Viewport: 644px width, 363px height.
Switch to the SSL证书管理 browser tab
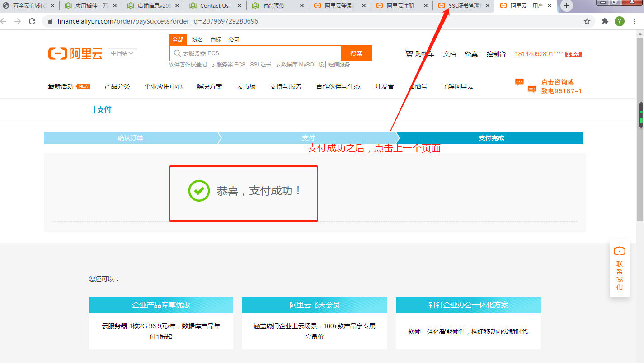coord(463,6)
